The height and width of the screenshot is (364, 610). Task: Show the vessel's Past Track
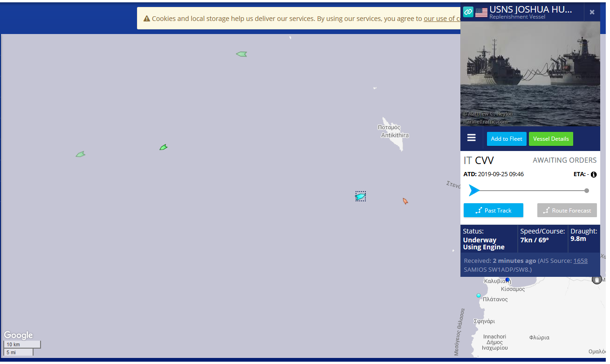(493, 211)
